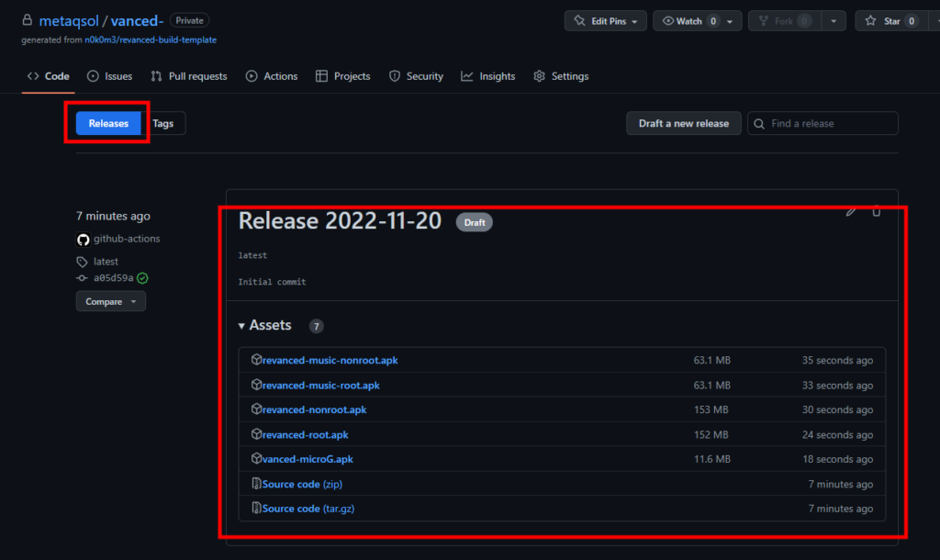
Task: Click the trash delete release icon
Action: tap(876, 212)
